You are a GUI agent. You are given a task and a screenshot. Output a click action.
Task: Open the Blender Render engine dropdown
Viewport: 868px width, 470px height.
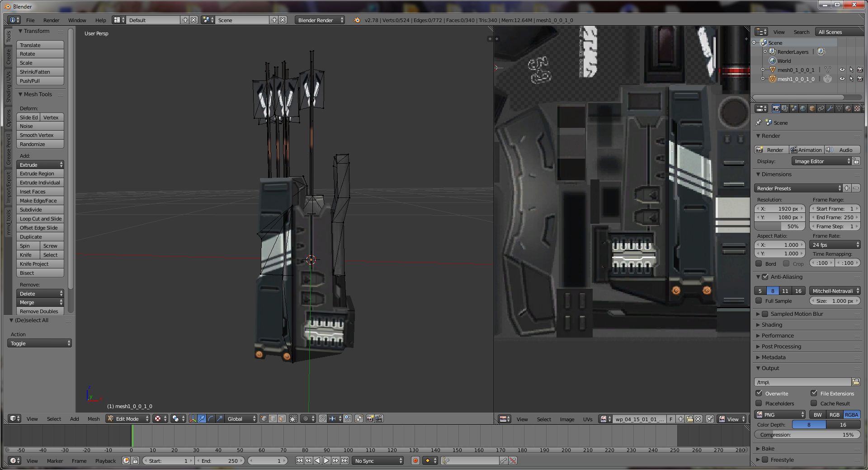320,20
